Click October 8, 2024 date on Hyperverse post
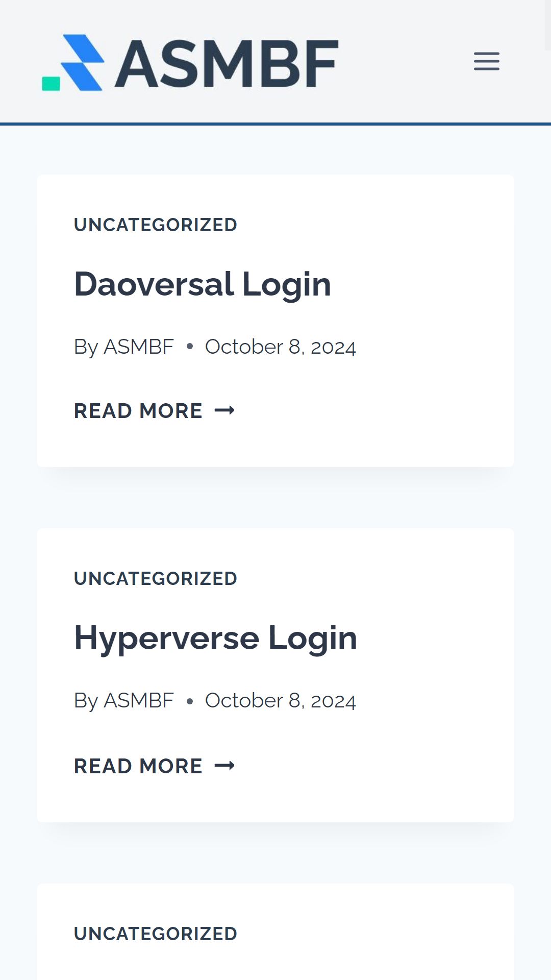 [x=280, y=701]
